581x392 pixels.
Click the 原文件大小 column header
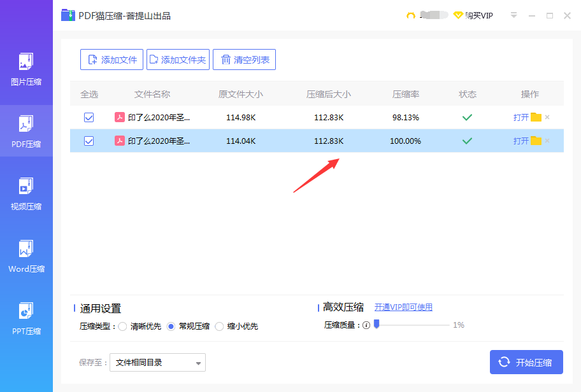coord(241,94)
